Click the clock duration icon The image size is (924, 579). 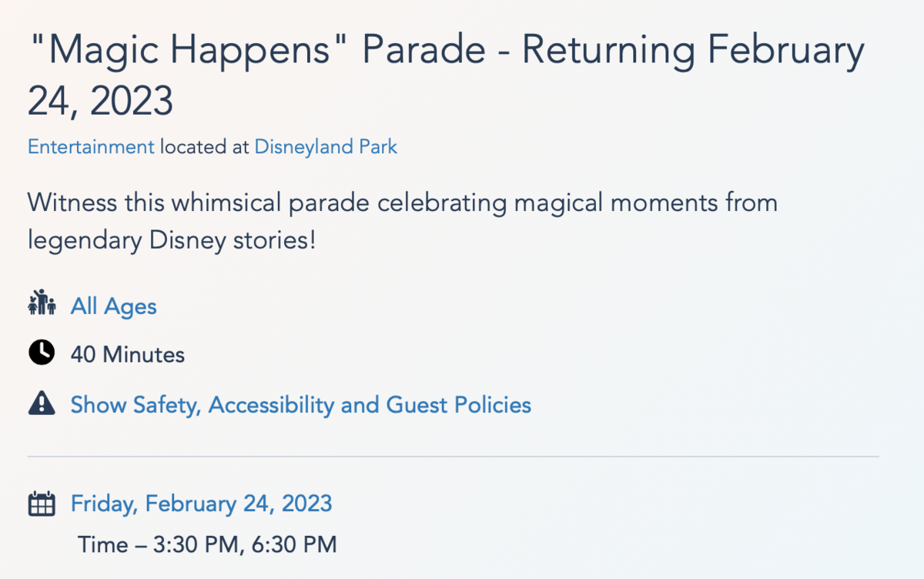click(42, 353)
